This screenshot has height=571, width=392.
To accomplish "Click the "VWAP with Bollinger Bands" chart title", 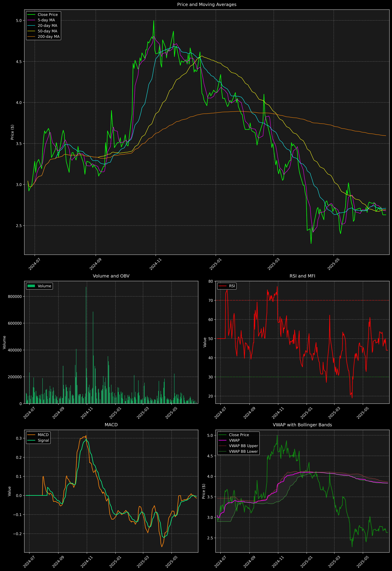I will point(302,425).
